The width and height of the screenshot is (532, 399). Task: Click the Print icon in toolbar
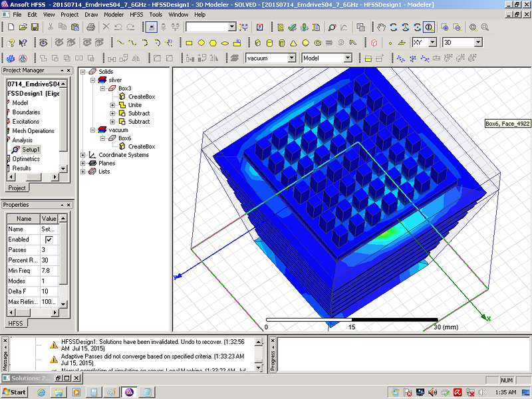[x=90, y=27]
